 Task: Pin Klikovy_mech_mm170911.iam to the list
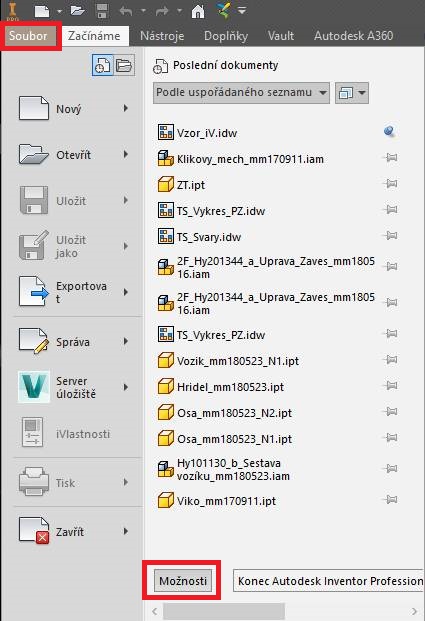pos(391,158)
